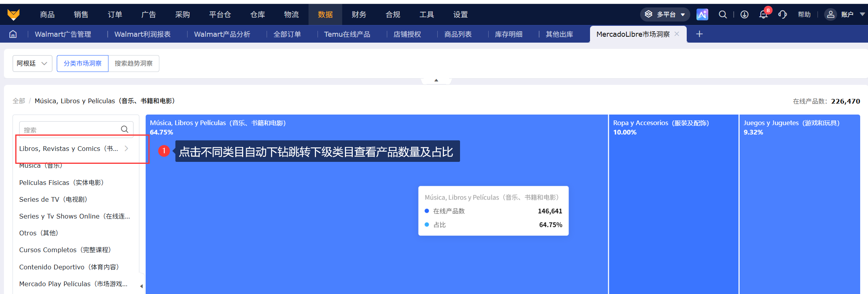
Task: Click the magnifier search icon in the top bar
Action: coord(723,14)
